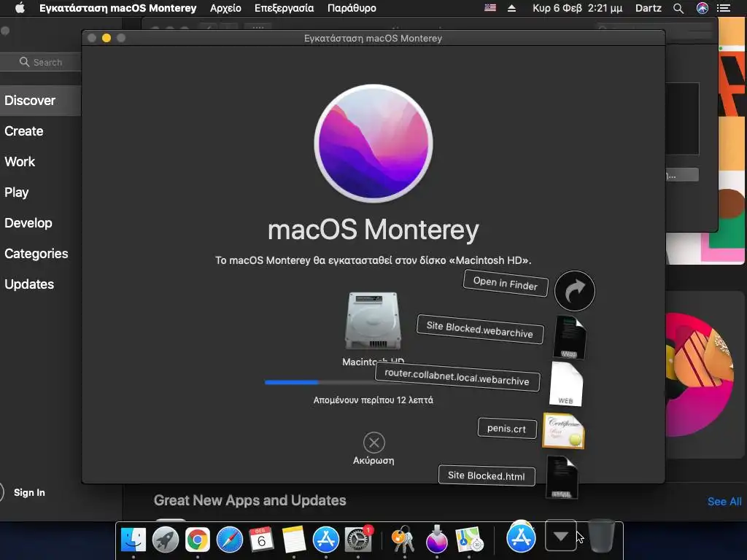Click the date and time Κυρ 6 Φεβ
The image size is (747, 560).
tap(578, 8)
